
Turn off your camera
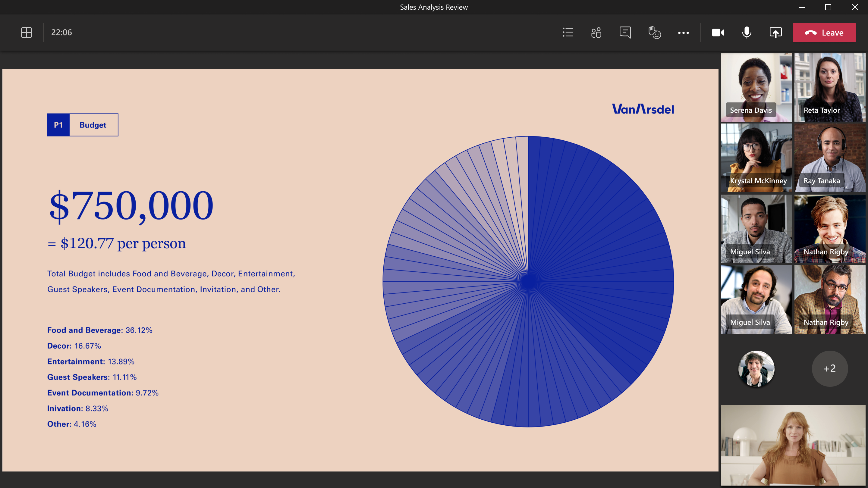click(718, 32)
